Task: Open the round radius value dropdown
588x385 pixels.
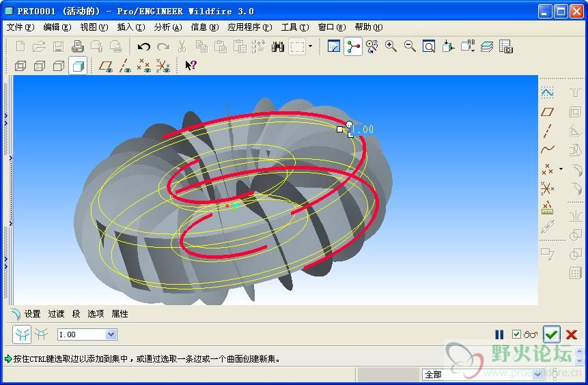Action: pyautogui.click(x=111, y=334)
